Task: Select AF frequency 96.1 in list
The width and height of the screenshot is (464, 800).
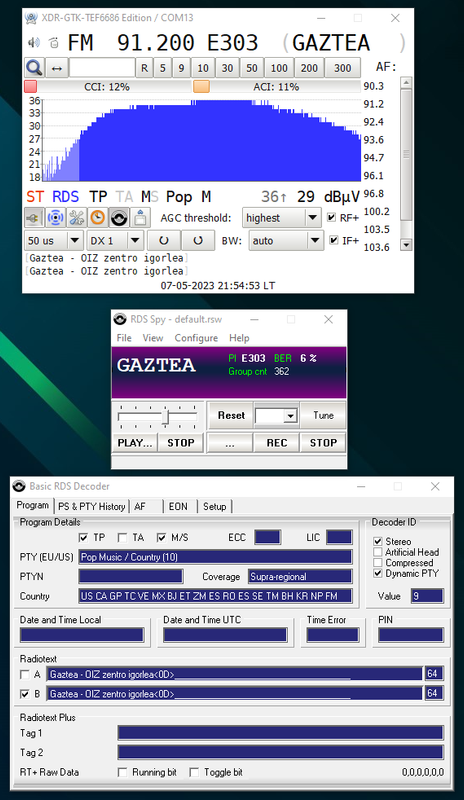Action: 374,176
